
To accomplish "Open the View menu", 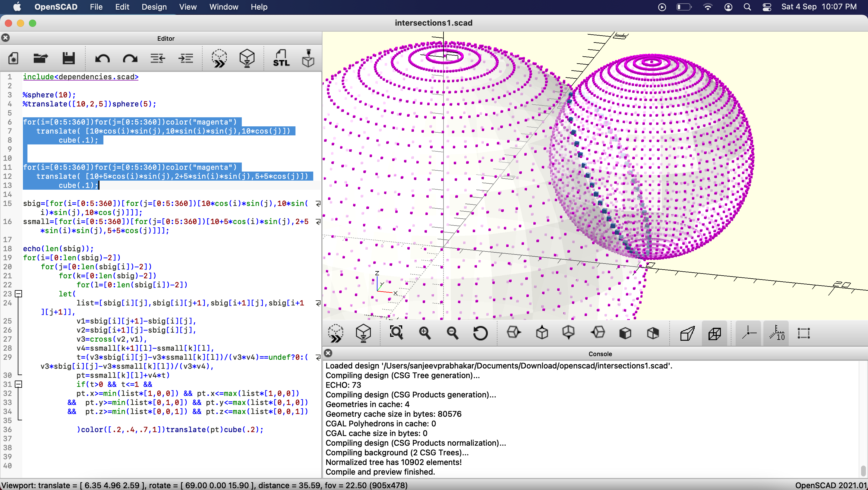I will click(188, 7).
